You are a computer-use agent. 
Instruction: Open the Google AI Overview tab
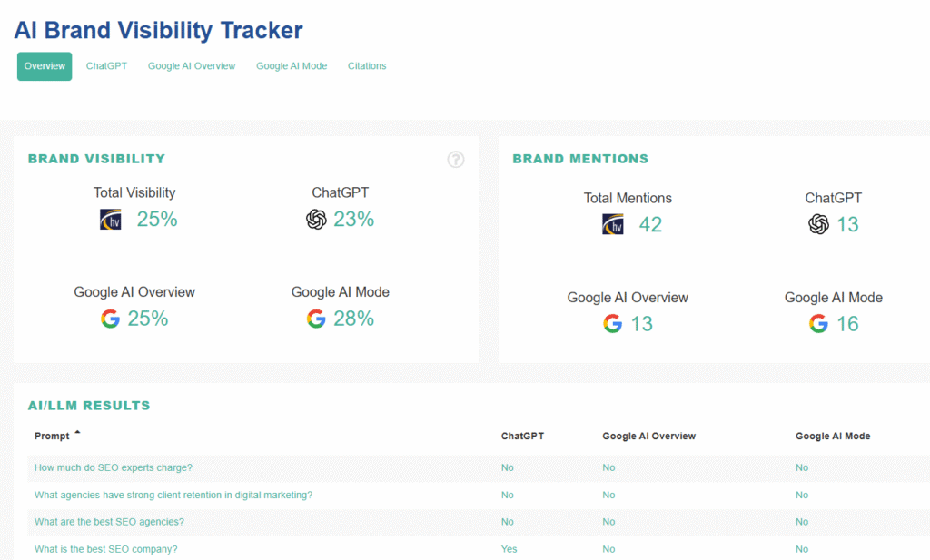tap(192, 65)
